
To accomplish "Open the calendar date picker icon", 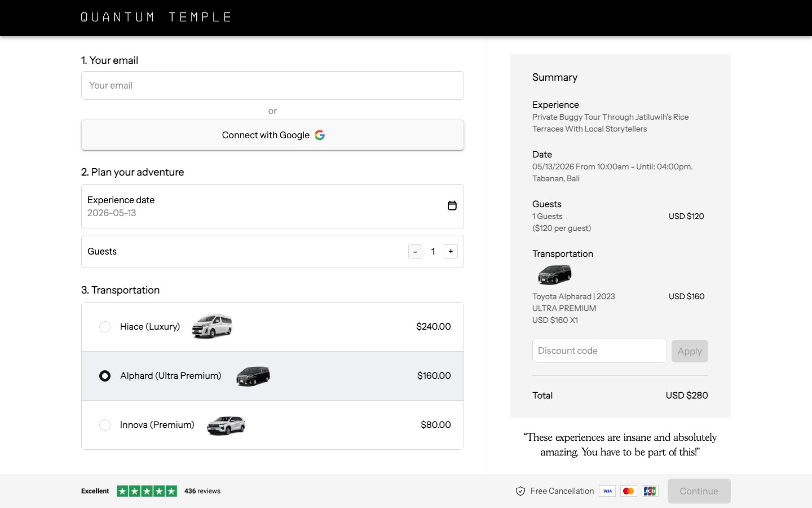I will click(452, 205).
